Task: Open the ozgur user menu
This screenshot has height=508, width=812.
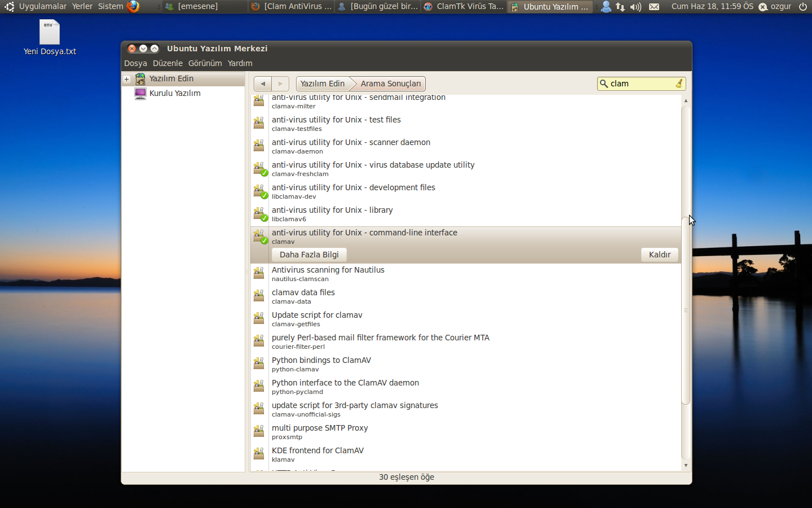Action: 775,7
